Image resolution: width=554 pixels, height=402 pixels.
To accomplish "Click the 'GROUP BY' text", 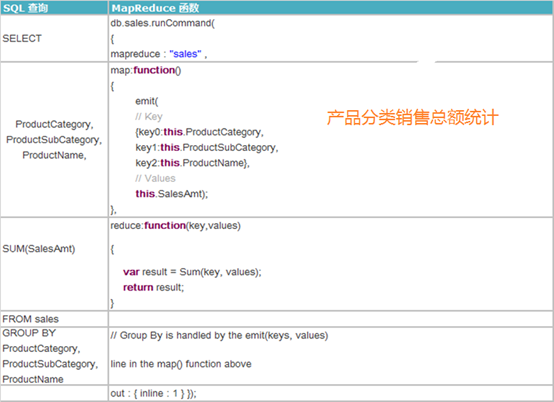I will (x=29, y=333).
